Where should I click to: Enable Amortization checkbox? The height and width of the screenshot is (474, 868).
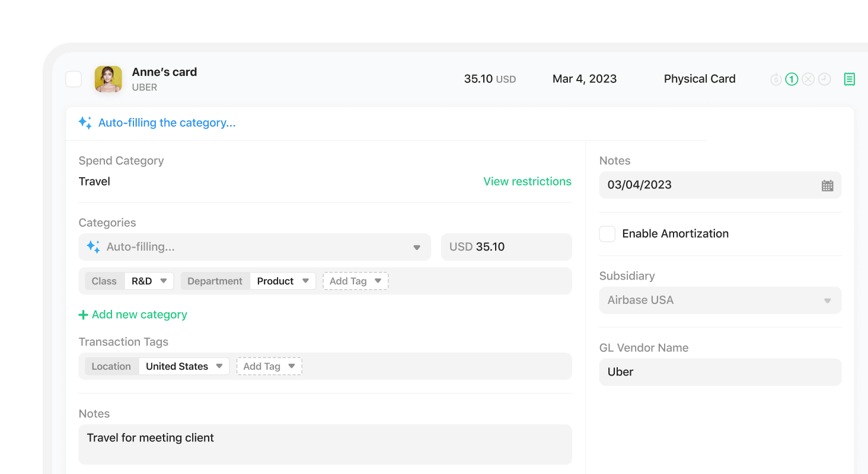pos(607,233)
